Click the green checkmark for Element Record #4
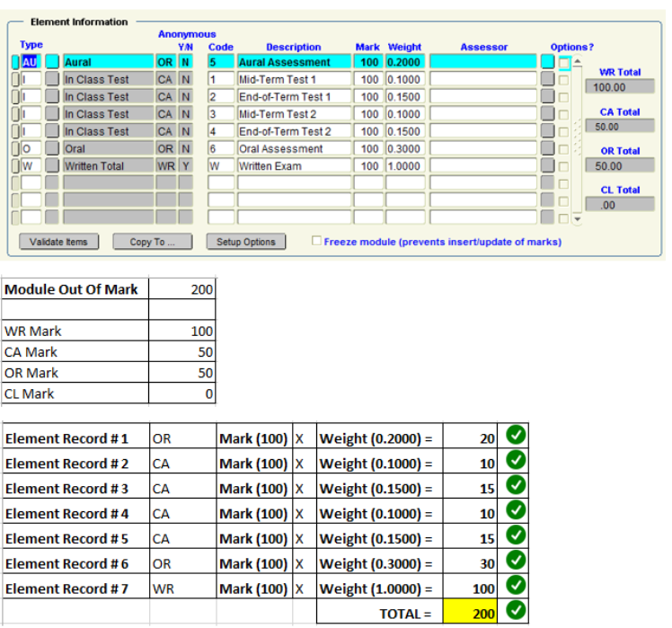 point(517,513)
